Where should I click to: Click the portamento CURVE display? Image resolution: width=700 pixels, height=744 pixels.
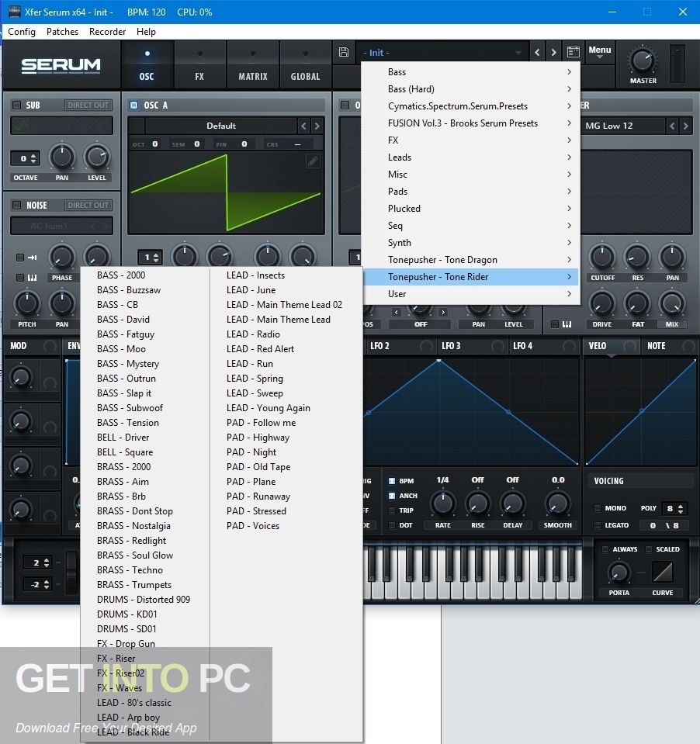663,572
